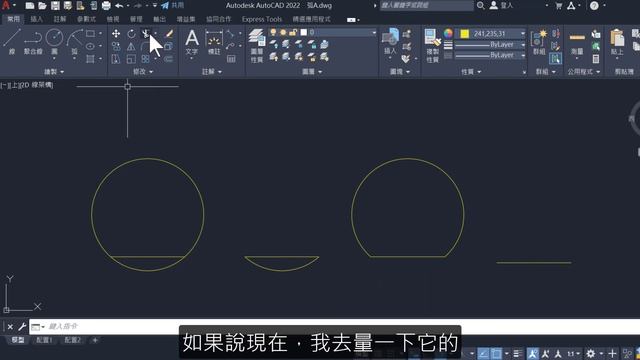Click the Sign In (登入) button
The width and height of the screenshot is (640, 360).
tap(501, 5)
